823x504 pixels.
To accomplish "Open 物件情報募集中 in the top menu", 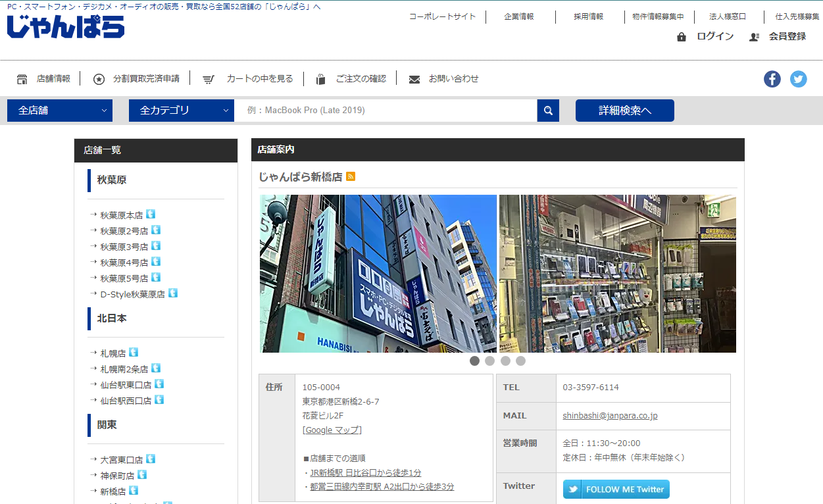I will 658,16.
